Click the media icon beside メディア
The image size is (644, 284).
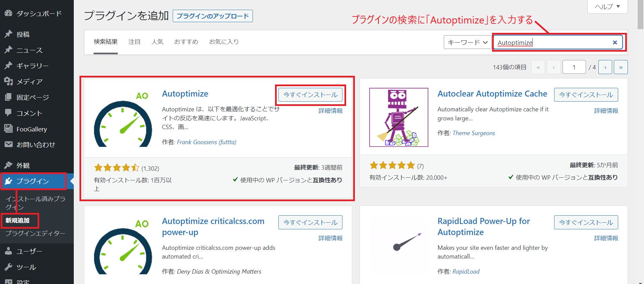point(8,81)
